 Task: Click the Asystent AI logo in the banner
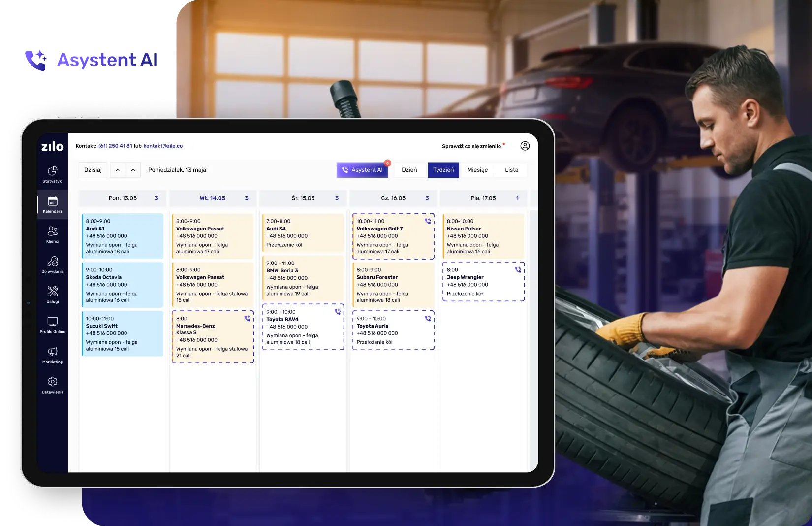tap(92, 60)
